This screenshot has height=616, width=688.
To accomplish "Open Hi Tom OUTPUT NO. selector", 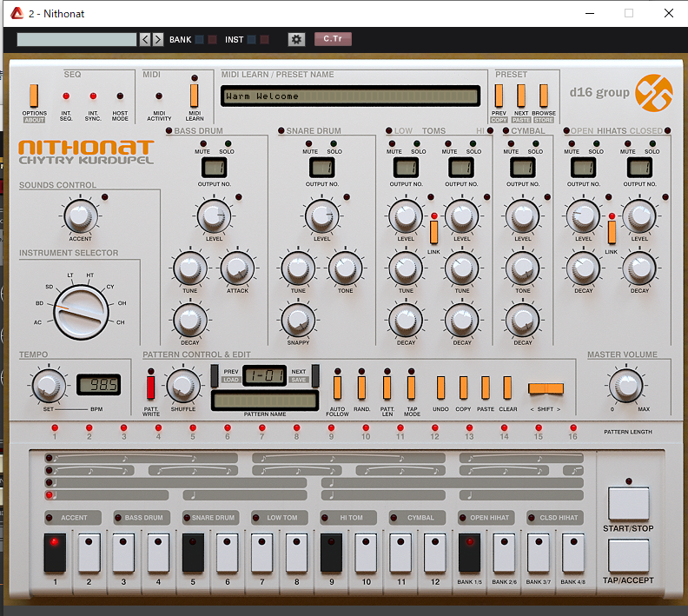I will click(x=461, y=168).
